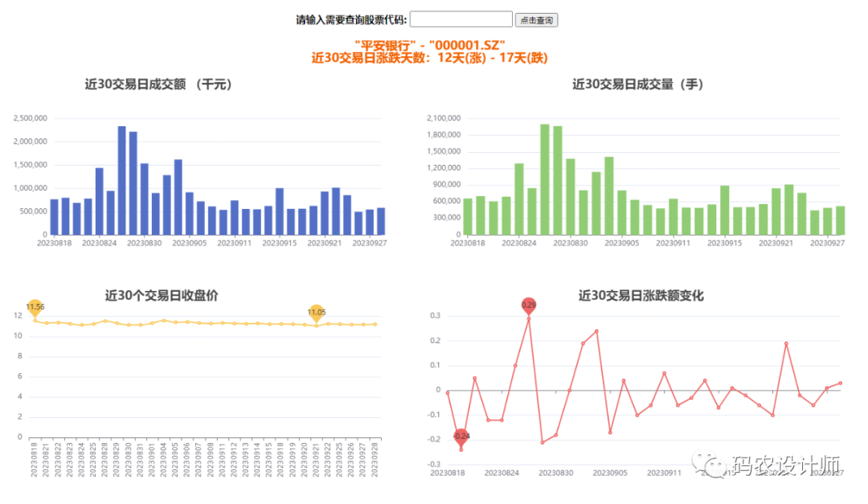Screen dimensions: 868x504
Task: Click the 近30交易日成交量（手）chart title
Action: tap(638, 84)
